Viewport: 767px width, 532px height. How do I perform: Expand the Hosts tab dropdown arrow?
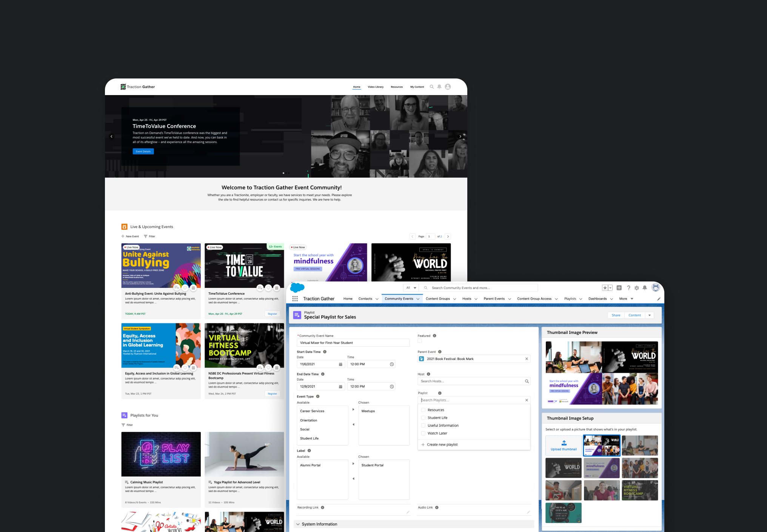[x=476, y=299]
